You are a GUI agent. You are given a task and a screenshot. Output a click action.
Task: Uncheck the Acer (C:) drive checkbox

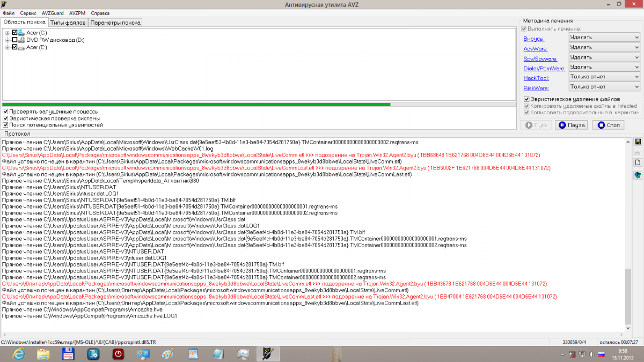[x=14, y=33]
